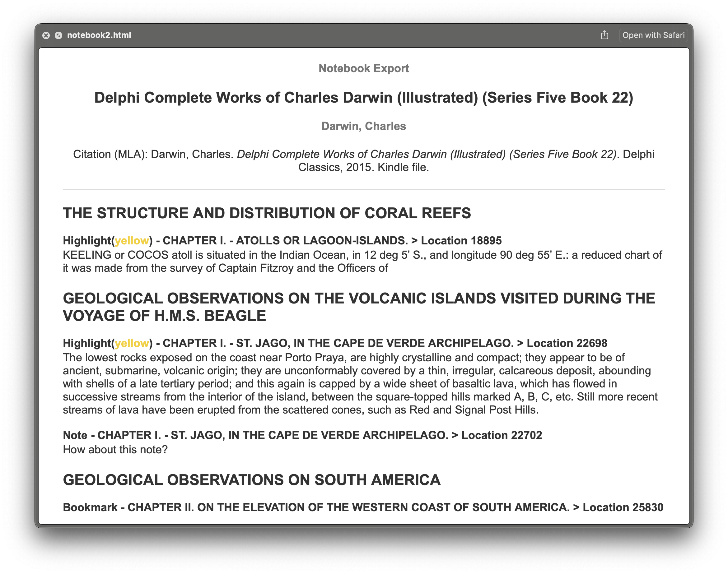Screen dimensions: 728x574
Task: Click the yellow label at Location 22698
Action: (x=132, y=343)
